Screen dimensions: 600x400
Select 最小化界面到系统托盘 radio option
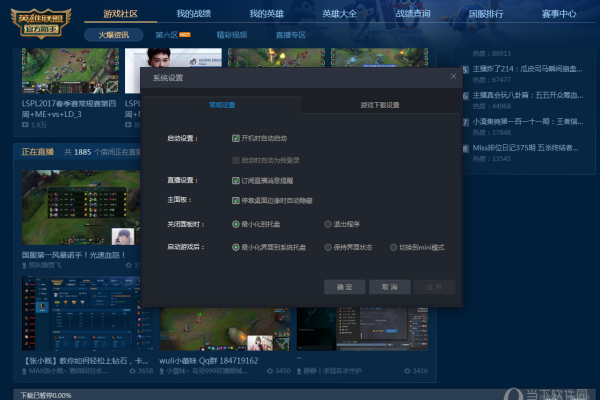tap(236, 247)
